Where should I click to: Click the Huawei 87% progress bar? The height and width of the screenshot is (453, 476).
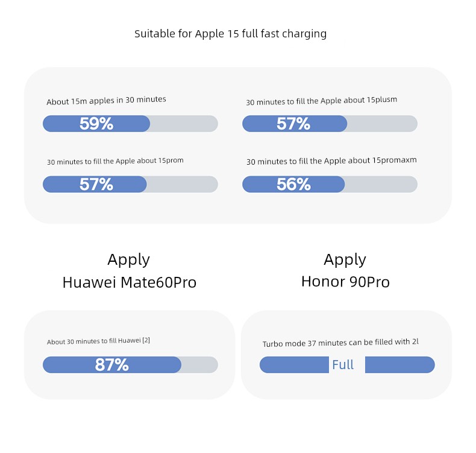[x=130, y=364]
